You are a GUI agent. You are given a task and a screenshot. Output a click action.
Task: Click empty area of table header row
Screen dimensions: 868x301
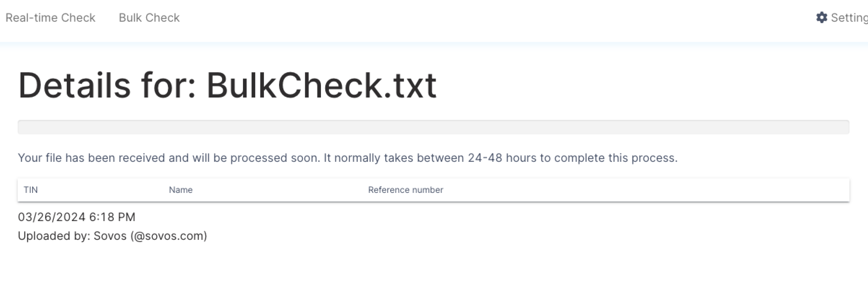point(640,190)
